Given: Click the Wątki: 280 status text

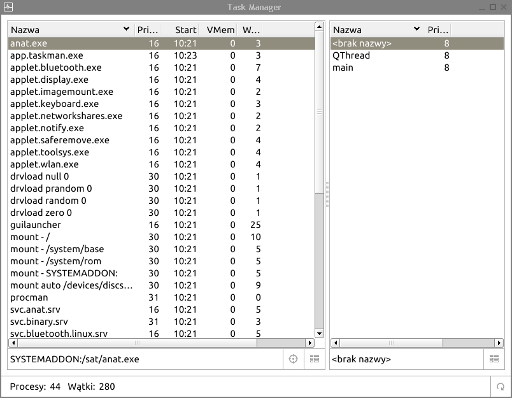Looking at the screenshot, I should tap(91, 387).
